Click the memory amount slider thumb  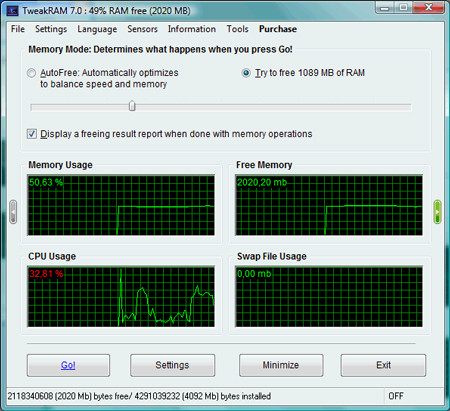[132, 106]
